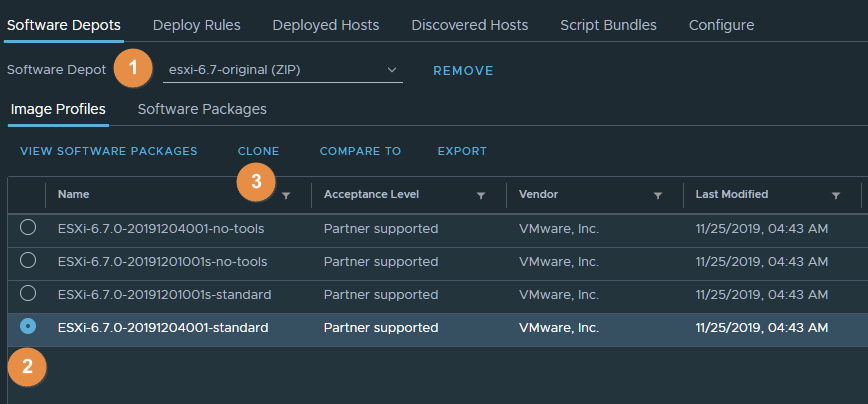Go to the Discovered Hosts tab

coord(471,24)
